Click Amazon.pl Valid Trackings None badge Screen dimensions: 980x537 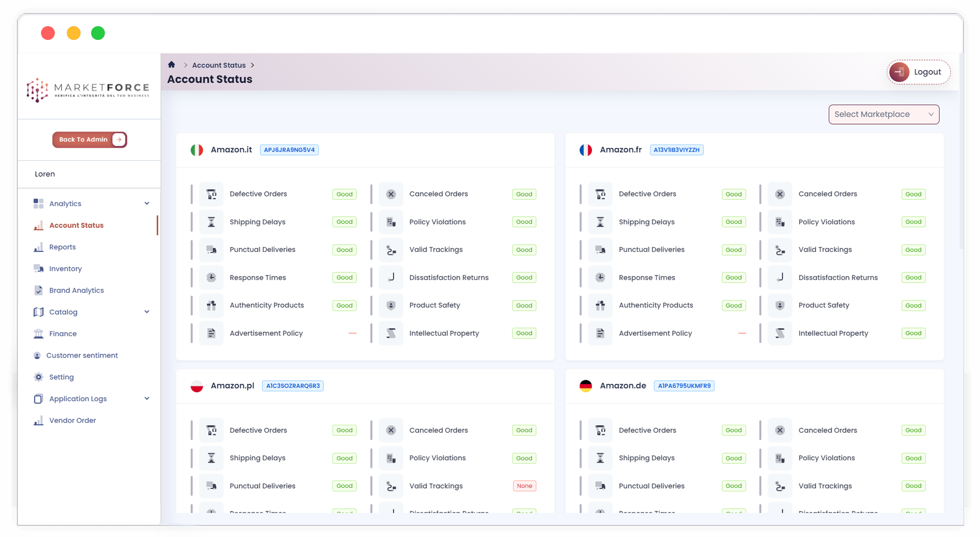pos(524,486)
